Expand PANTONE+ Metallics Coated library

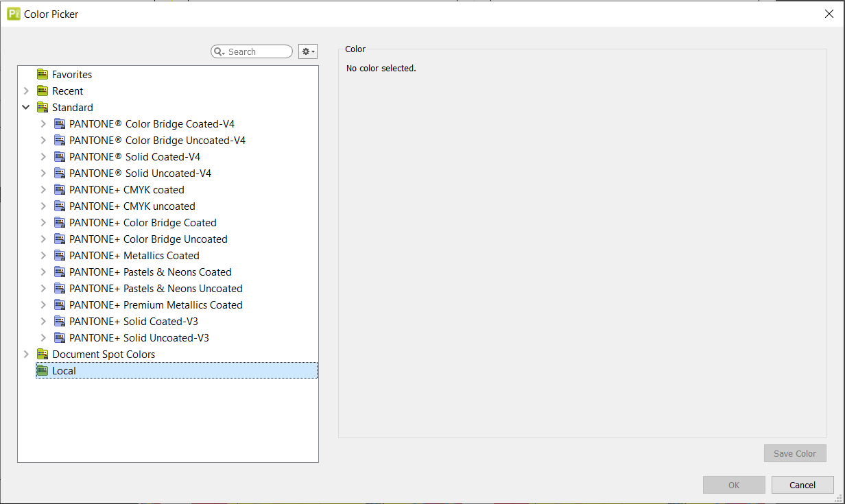tap(43, 256)
